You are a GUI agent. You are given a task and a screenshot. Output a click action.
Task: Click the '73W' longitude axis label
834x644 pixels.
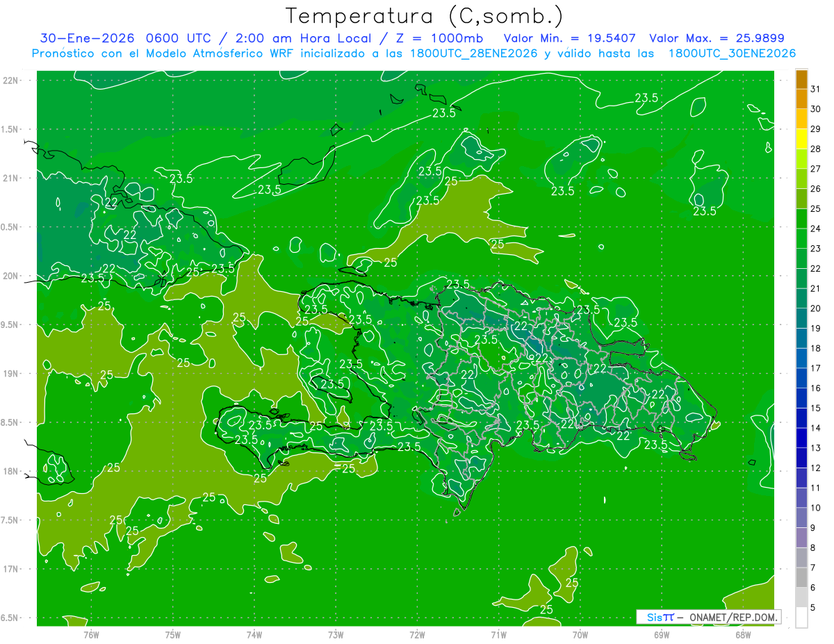point(336,634)
